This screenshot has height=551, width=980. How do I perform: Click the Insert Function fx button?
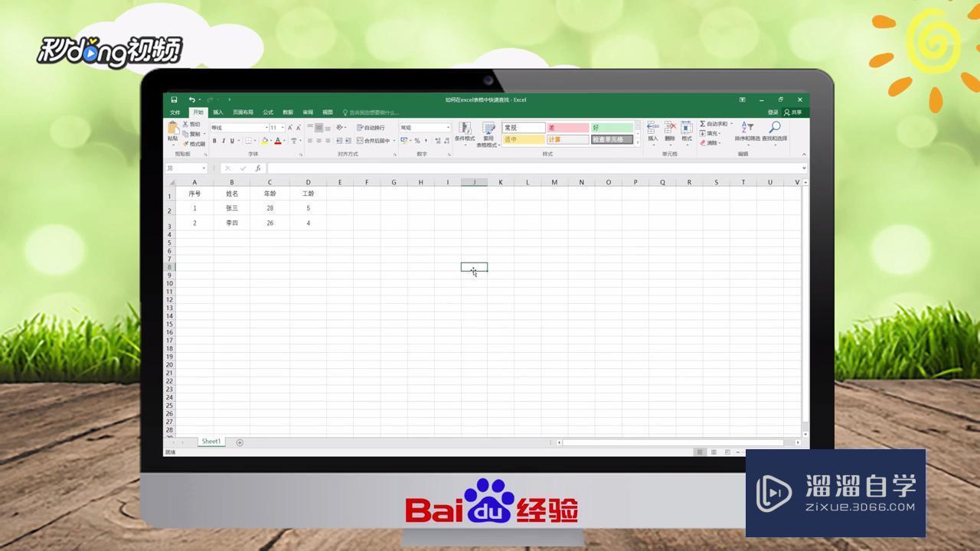(258, 168)
